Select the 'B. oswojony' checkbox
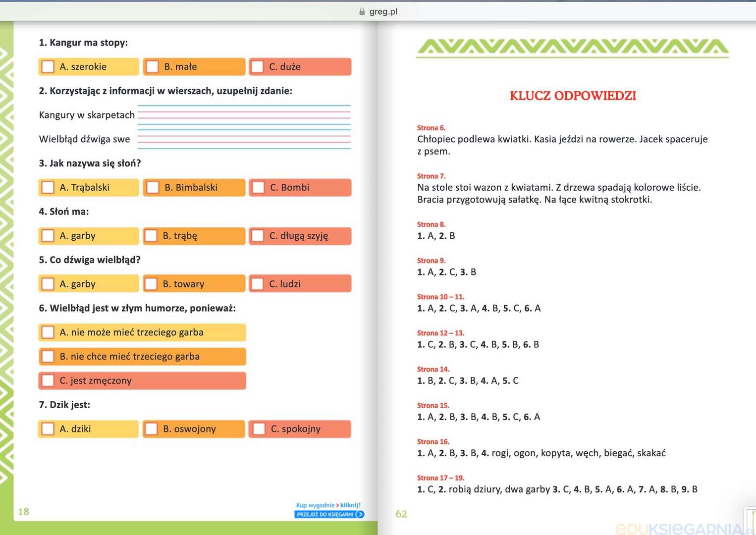756x535 pixels. [151, 428]
